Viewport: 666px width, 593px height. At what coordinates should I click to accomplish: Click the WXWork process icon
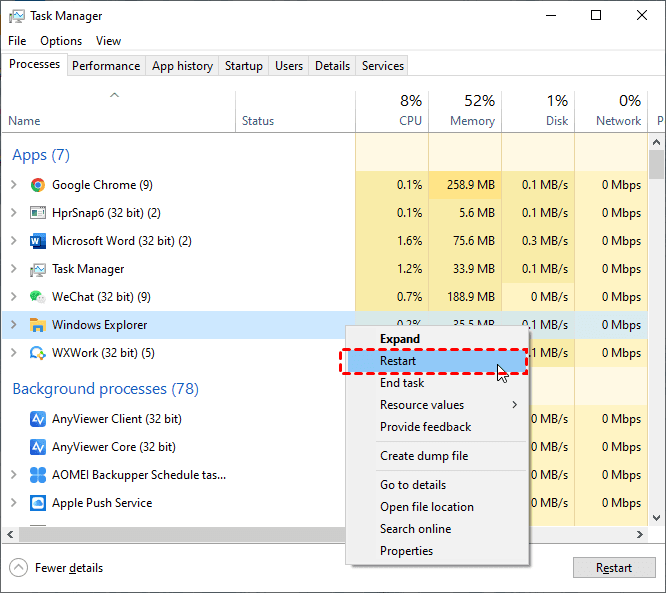click(38, 353)
